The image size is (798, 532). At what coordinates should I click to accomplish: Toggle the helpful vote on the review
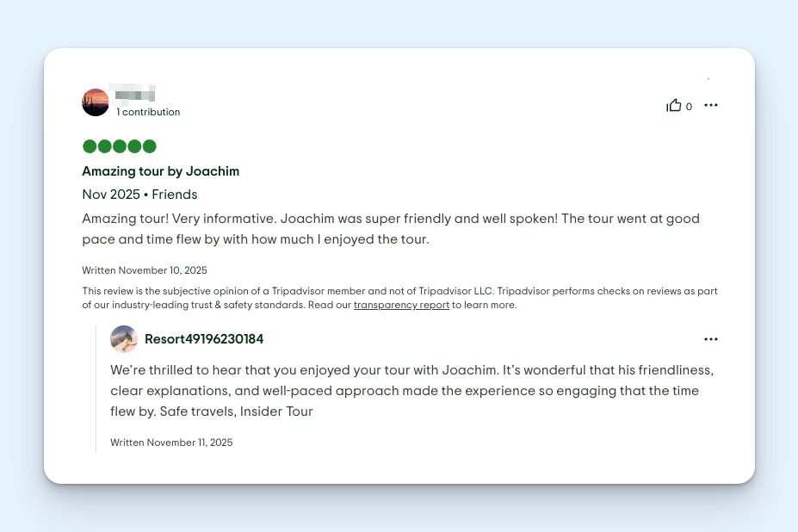click(675, 105)
